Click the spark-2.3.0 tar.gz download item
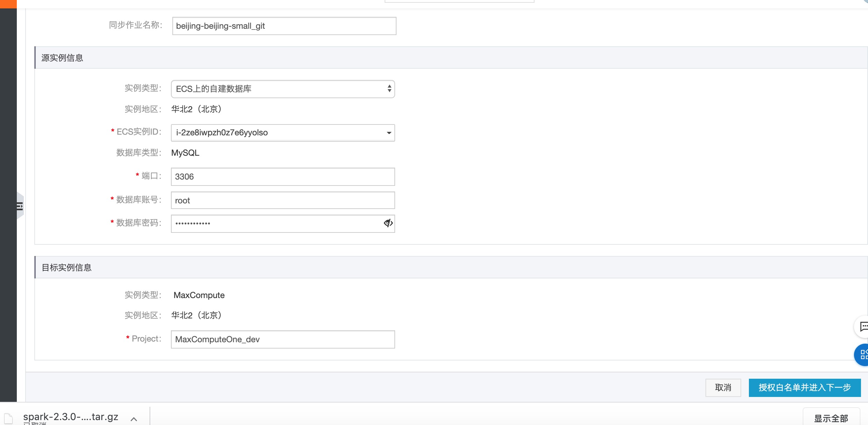This screenshot has width=868, height=425. coord(70,417)
